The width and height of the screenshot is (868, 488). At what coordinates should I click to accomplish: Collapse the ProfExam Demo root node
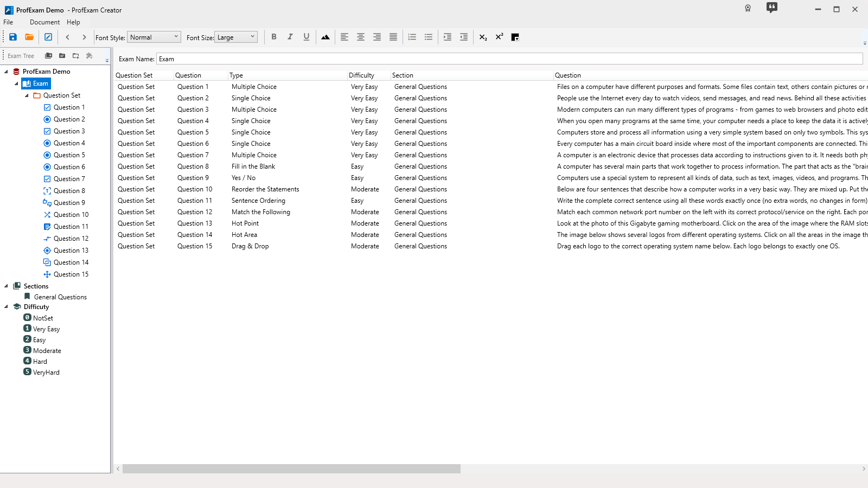click(x=6, y=72)
